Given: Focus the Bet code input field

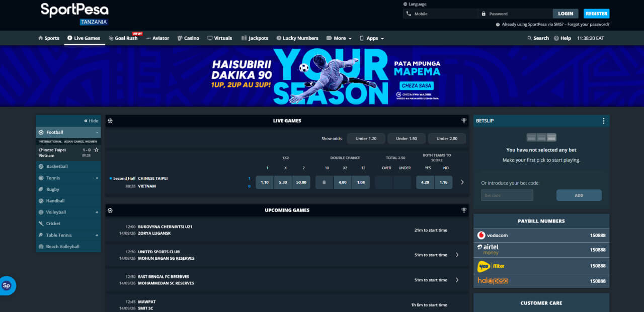Looking at the screenshot, I should tap(507, 195).
